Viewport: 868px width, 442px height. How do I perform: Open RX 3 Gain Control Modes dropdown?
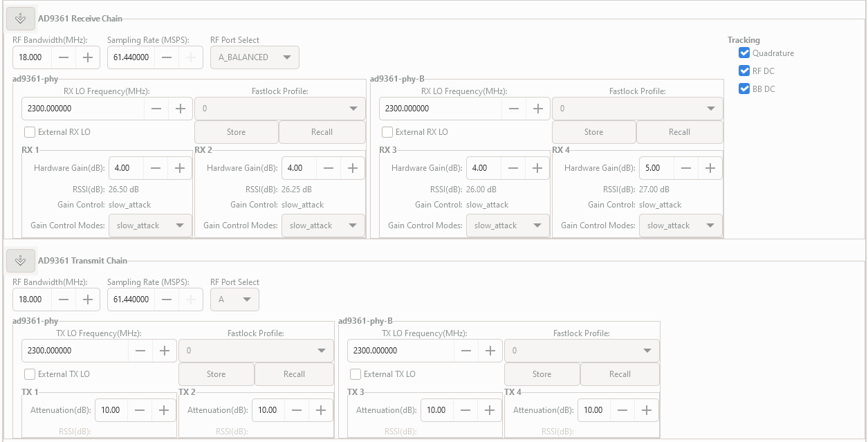[508, 225]
